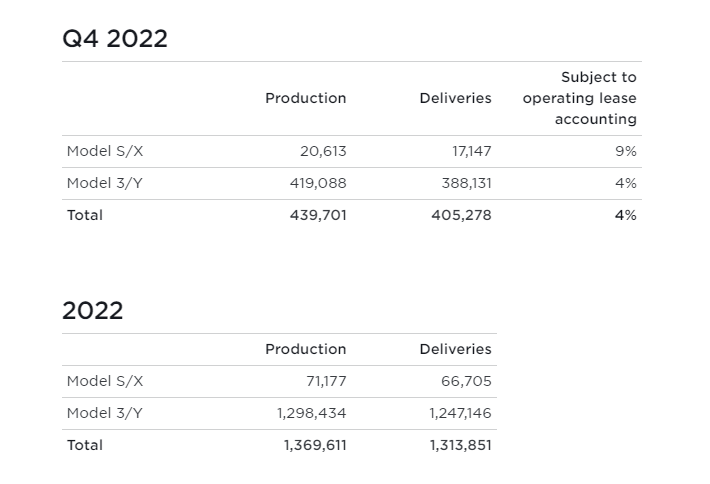Click annual Model 3/Y deliveries value 1,247,146
This screenshot has height=484, width=710.
[x=460, y=413]
